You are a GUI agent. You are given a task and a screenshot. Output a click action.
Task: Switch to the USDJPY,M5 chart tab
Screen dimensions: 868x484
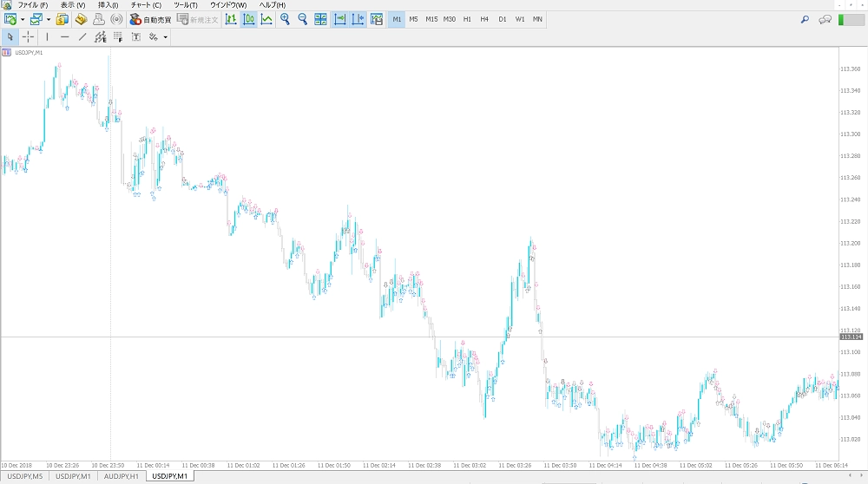pyautogui.click(x=24, y=476)
